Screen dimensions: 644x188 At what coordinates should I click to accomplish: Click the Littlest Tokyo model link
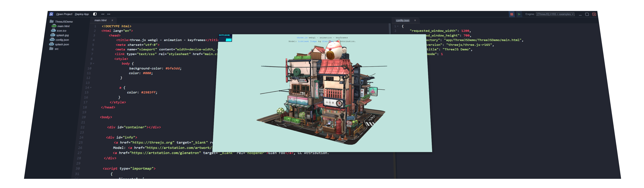[x=307, y=41]
